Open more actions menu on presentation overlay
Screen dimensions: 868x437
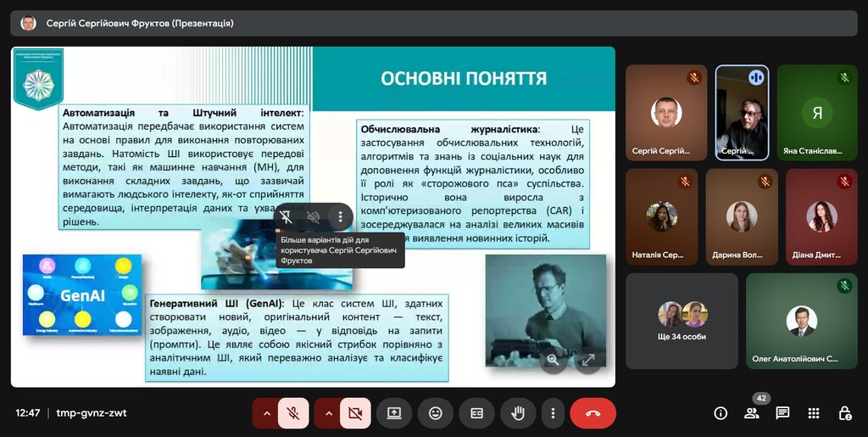click(340, 217)
